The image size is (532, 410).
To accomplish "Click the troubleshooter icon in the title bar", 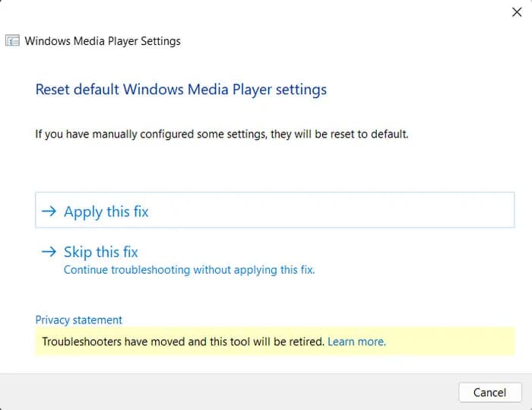I will [x=13, y=41].
